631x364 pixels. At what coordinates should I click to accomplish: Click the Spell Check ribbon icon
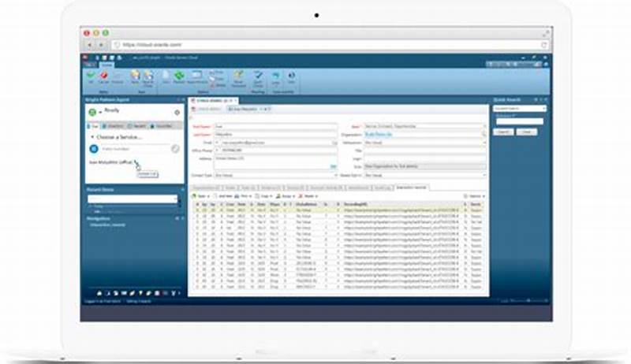point(258,75)
